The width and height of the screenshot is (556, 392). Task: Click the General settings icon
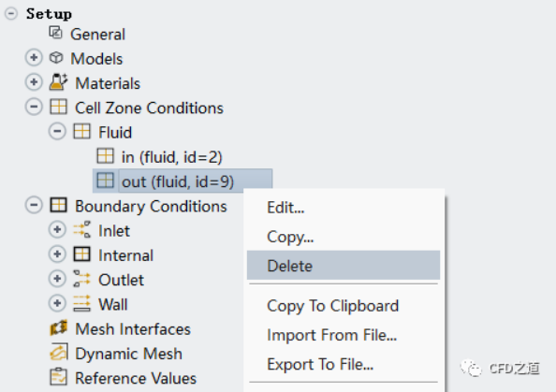(55, 33)
